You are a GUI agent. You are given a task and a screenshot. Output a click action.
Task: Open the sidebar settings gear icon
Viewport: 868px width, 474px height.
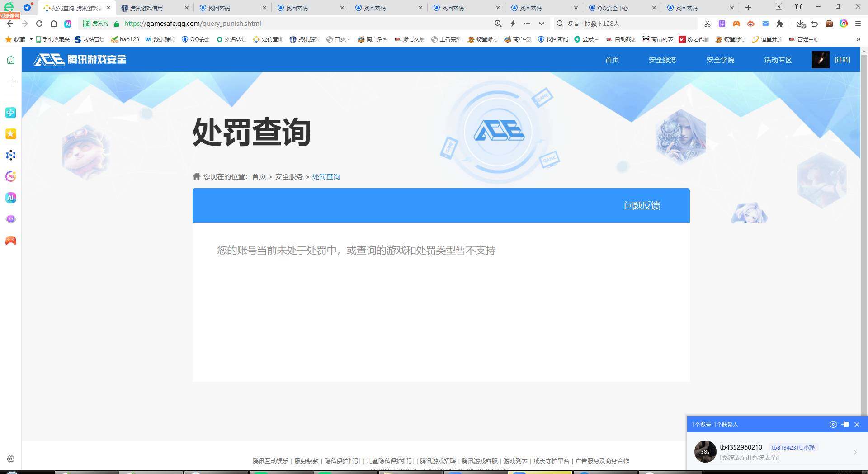[11, 459]
